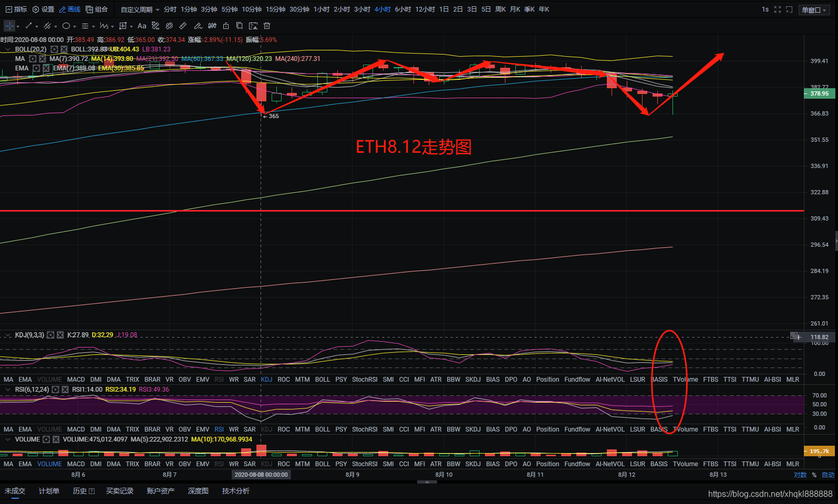Open the 未成交 open orders tab

click(15, 491)
